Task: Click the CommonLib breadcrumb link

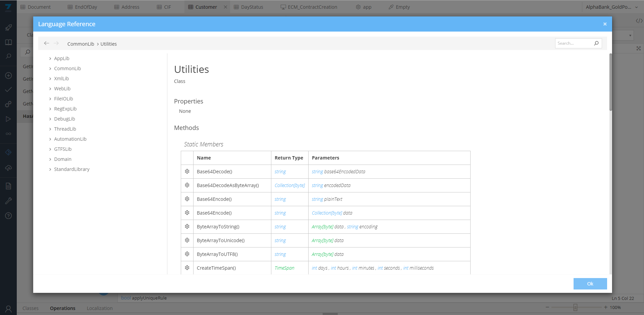Action: pyautogui.click(x=80, y=44)
